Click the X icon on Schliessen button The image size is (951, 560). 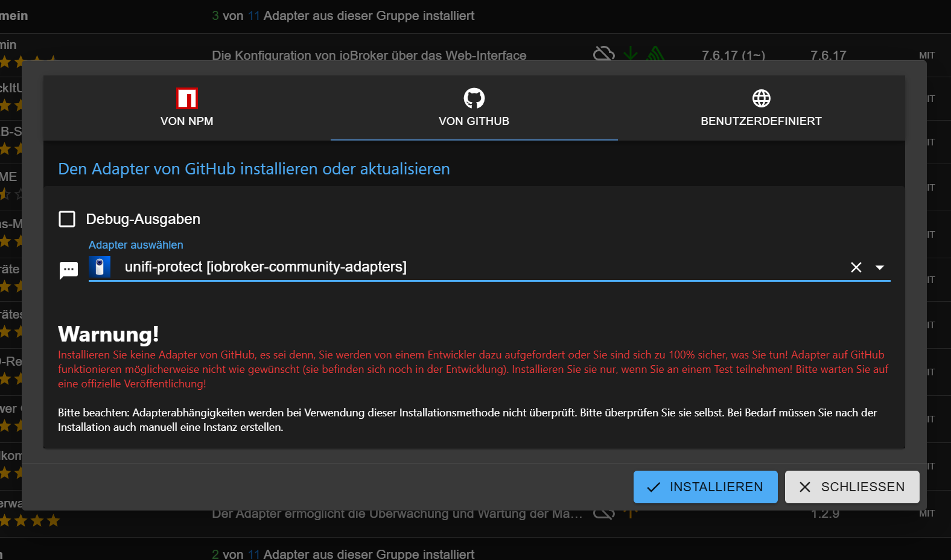805,487
